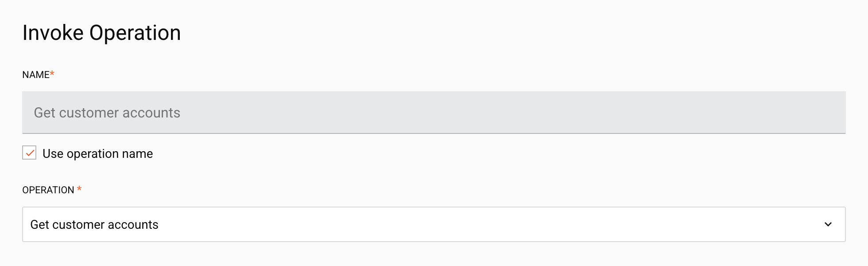Click the "Use operation name" label text

pyautogui.click(x=97, y=154)
